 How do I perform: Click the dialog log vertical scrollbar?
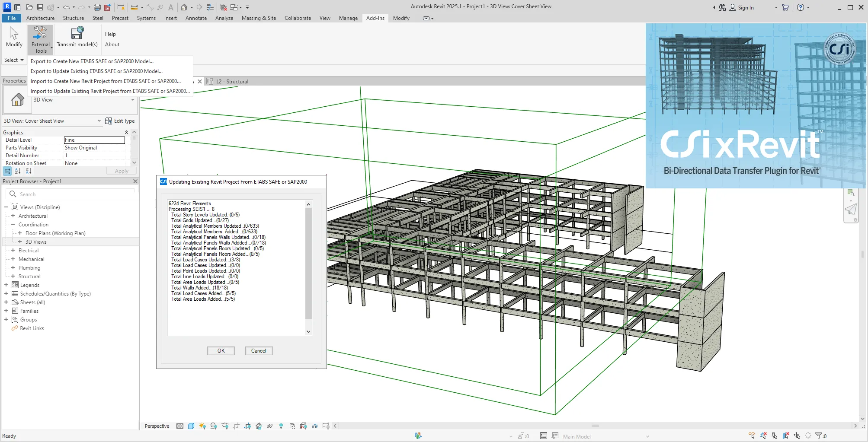click(308, 264)
